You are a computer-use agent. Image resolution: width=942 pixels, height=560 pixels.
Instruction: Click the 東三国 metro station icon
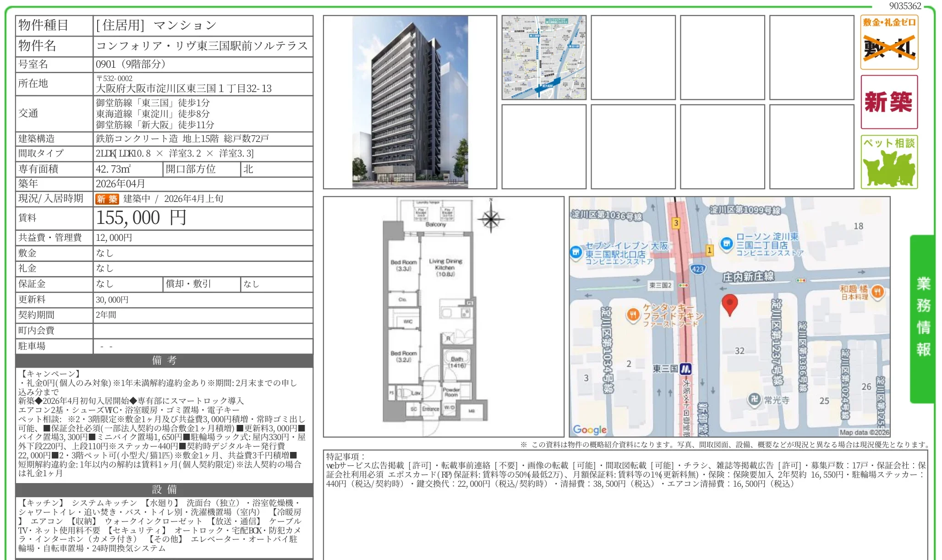(x=685, y=369)
